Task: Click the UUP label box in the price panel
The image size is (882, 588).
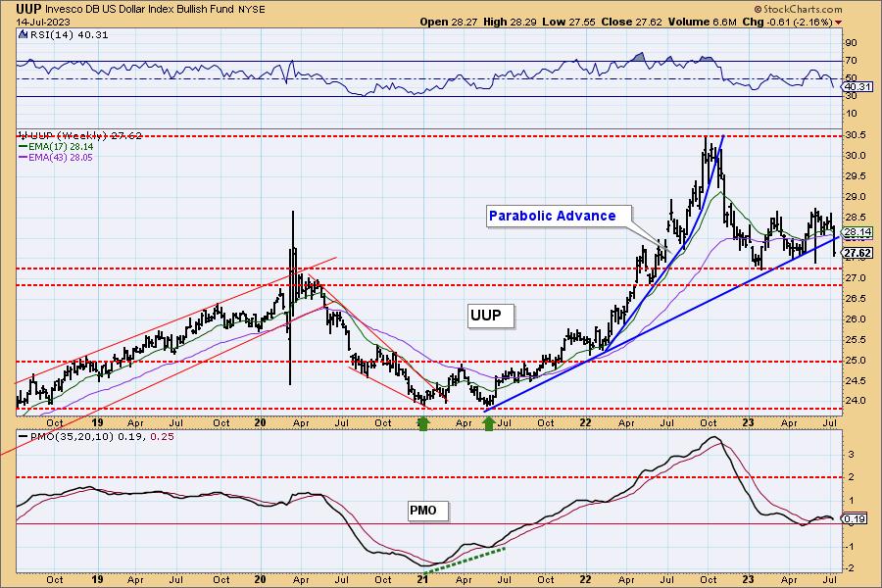Action: click(x=491, y=316)
